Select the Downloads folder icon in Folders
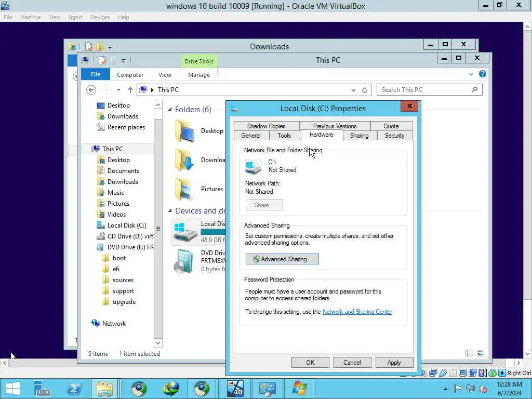Viewport: 532px width, 399px height. [x=185, y=160]
